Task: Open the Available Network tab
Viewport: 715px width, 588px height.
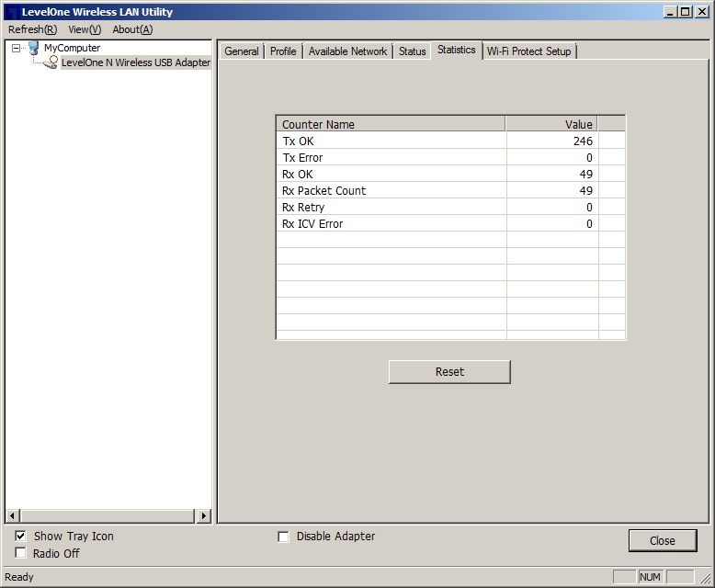Action: coord(347,51)
